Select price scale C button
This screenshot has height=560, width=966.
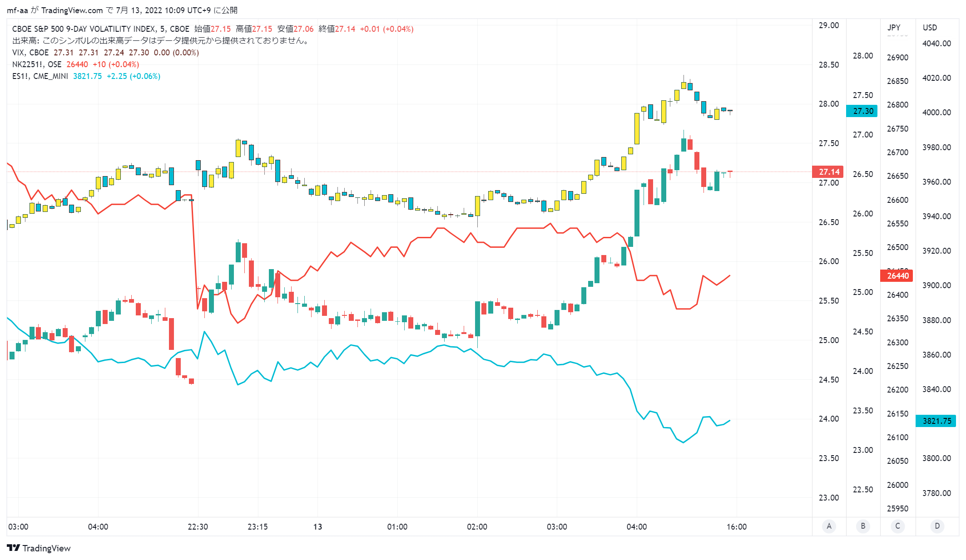coord(897,526)
